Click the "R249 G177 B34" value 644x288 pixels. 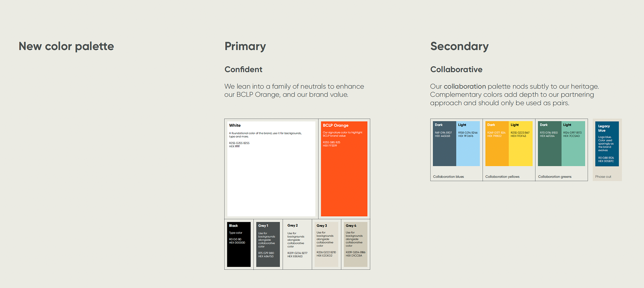point(496,133)
